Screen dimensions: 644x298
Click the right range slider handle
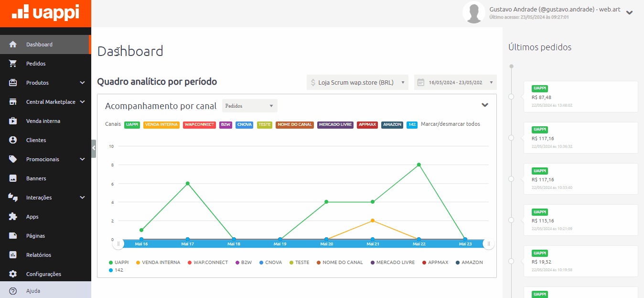click(488, 244)
